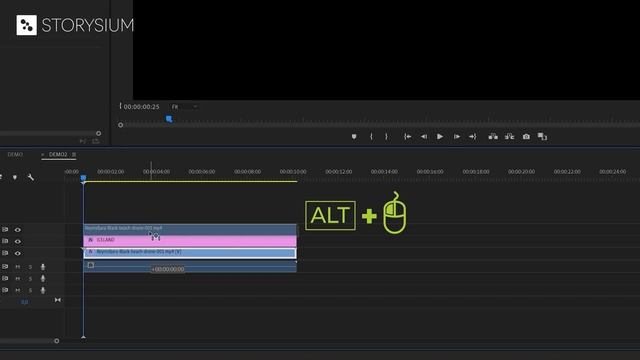Click the Mark In button
640x360 pixels.
(x=371, y=137)
